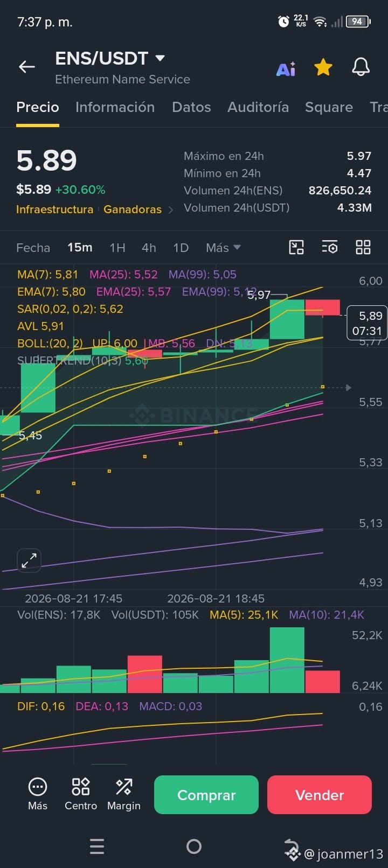Viewport: 388px width, 868px height.
Task: Go back with the left arrow icon
Action: (x=27, y=67)
